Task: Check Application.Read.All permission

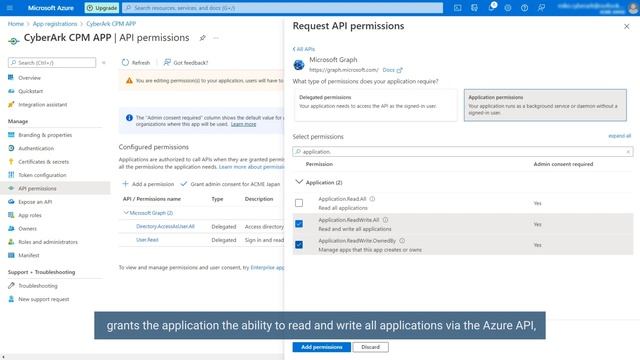Action: [299, 203]
